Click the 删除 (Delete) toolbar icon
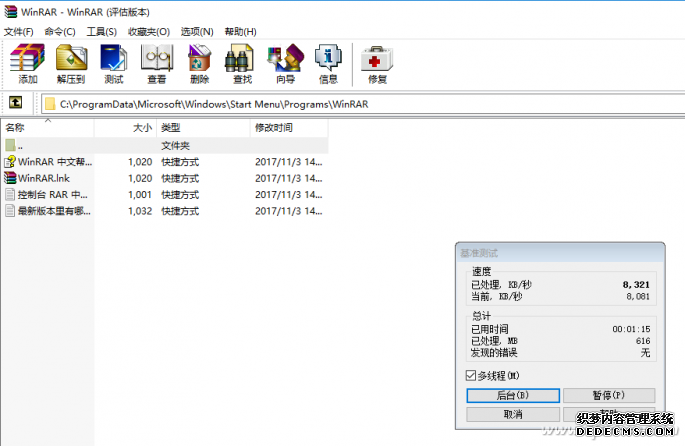The image size is (685, 446). click(200, 58)
